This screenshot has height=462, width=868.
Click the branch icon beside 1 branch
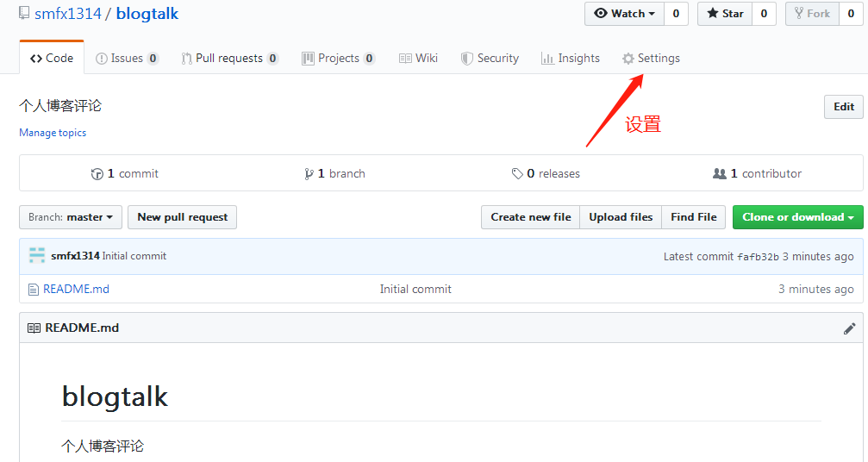(309, 174)
